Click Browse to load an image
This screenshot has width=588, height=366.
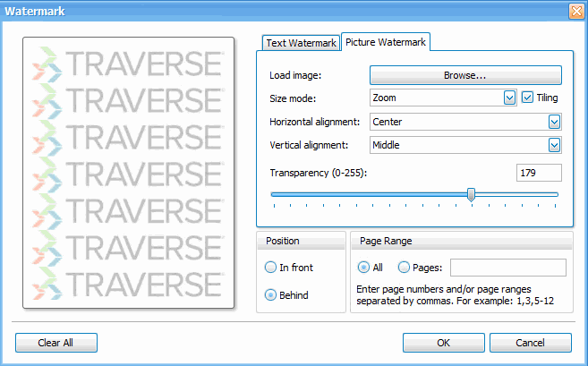tap(464, 75)
